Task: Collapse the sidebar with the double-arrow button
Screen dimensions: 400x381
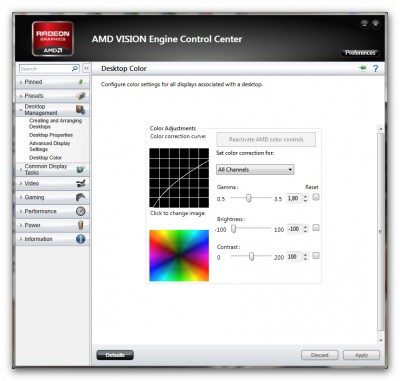Action: 86,69
